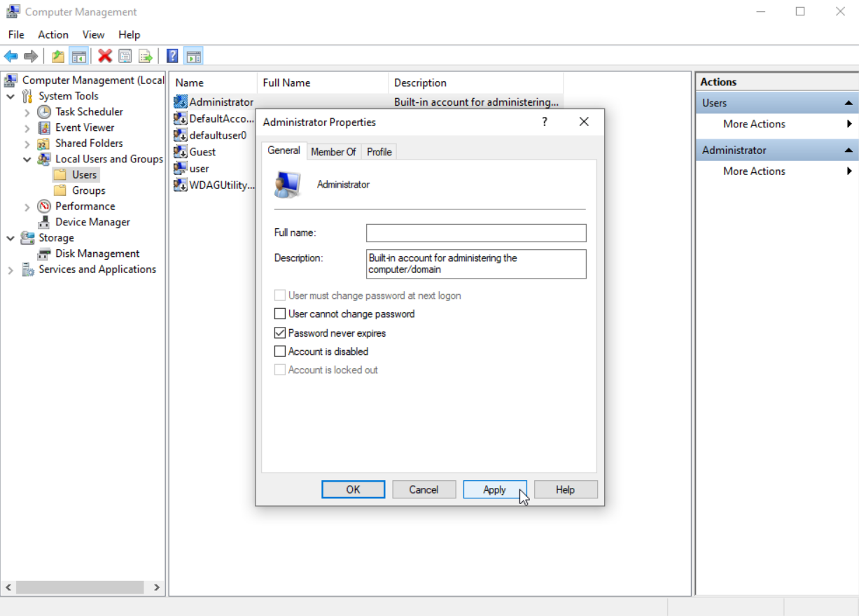Toggle Show/Hide Action Pane toolbar icon
Viewport: 859px width, 616px height.
pos(193,57)
